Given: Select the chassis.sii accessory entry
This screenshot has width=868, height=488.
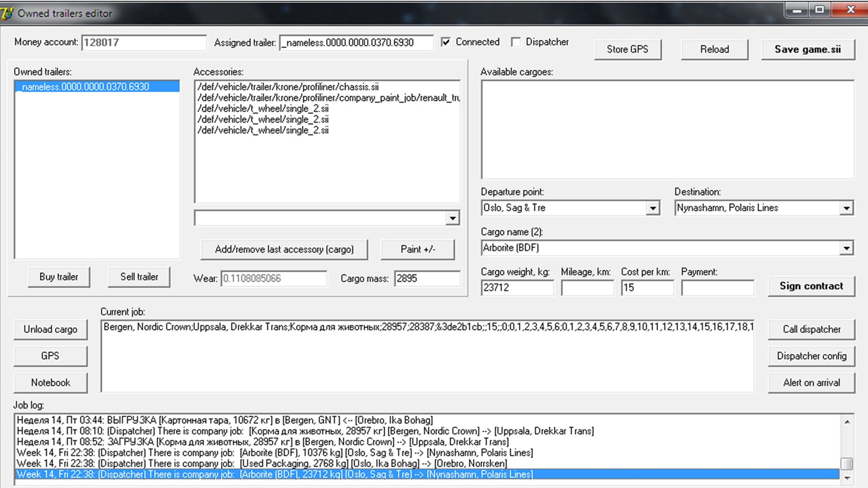Looking at the screenshot, I should [x=288, y=87].
